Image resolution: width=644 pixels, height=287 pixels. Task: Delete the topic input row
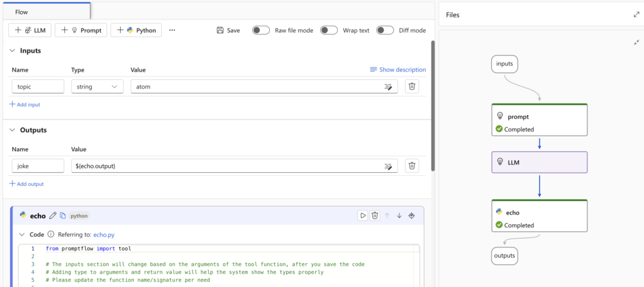pyautogui.click(x=411, y=87)
